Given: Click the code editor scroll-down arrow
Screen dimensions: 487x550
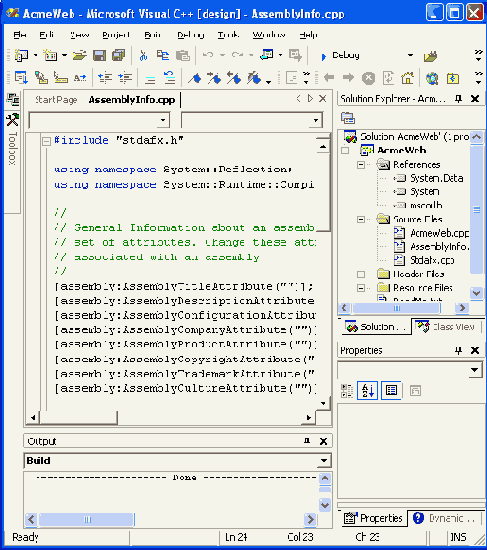Looking at the screenshot, I should tap(323, 403).
